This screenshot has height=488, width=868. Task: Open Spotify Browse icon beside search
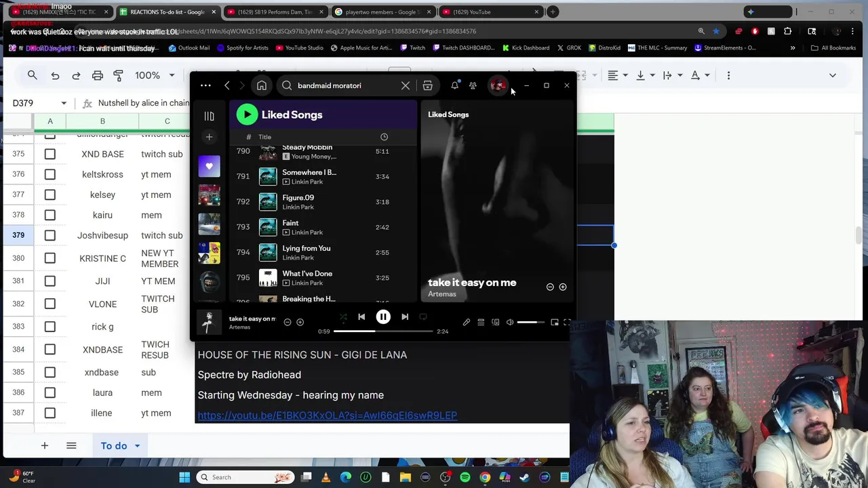pos(427,85)
